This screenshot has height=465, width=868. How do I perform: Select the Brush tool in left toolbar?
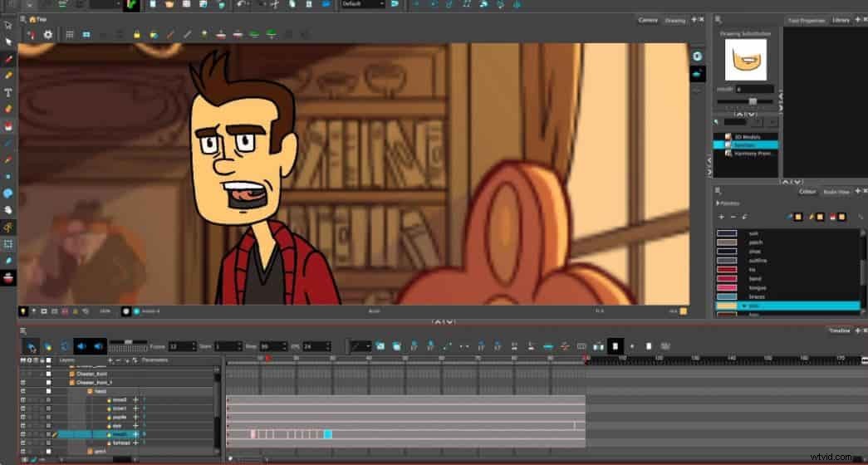(x=8, y=59)
